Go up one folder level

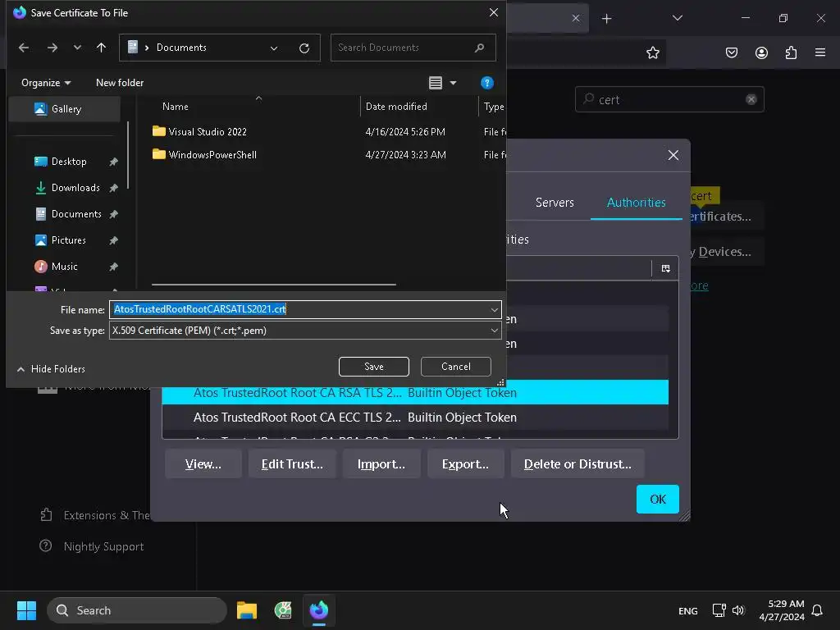point(101,48)
